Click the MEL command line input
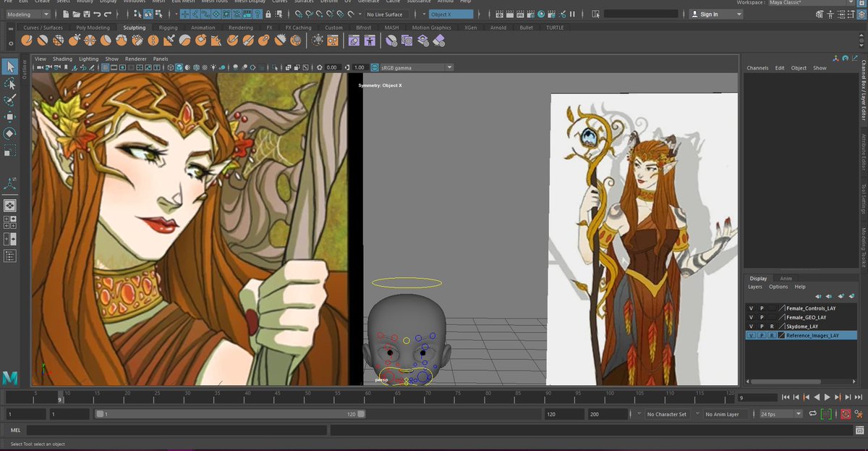 click(176, 430)
